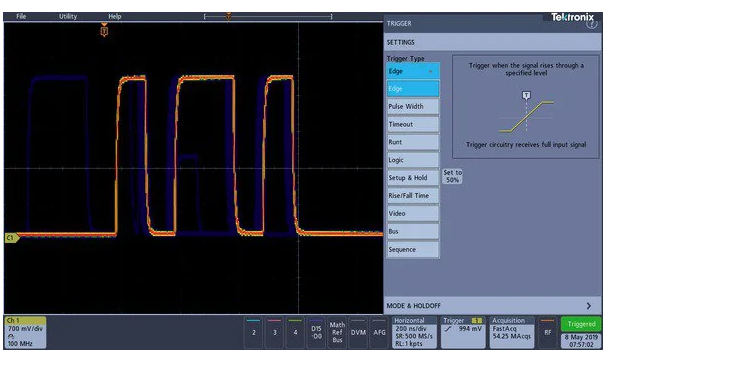Screen dimensions: 748x375
Task: Click the Ch 1 settings badge
Action: (x=25, y=332)
